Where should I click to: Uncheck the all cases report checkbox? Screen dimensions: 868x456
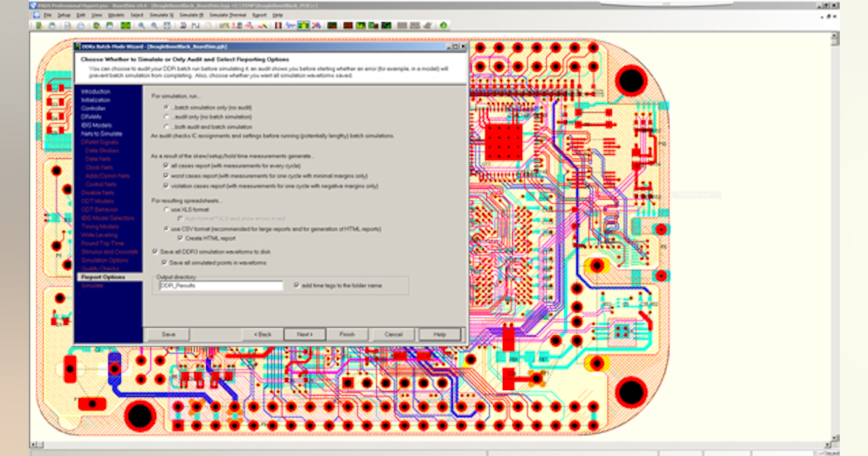coord(166,166)
